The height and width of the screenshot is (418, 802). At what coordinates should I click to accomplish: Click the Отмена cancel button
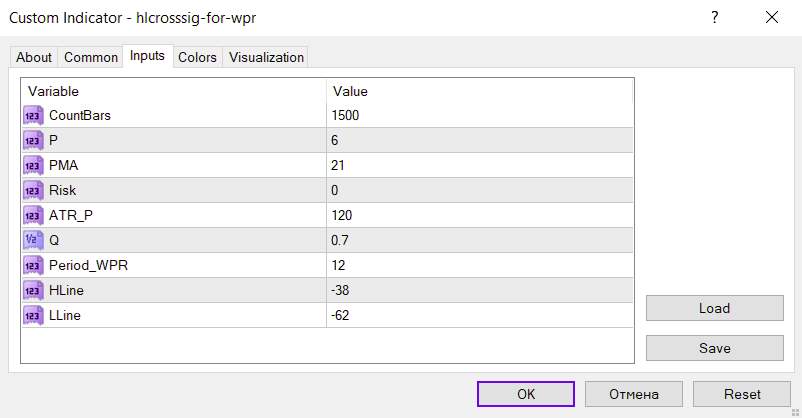click(x=634, y=394)
